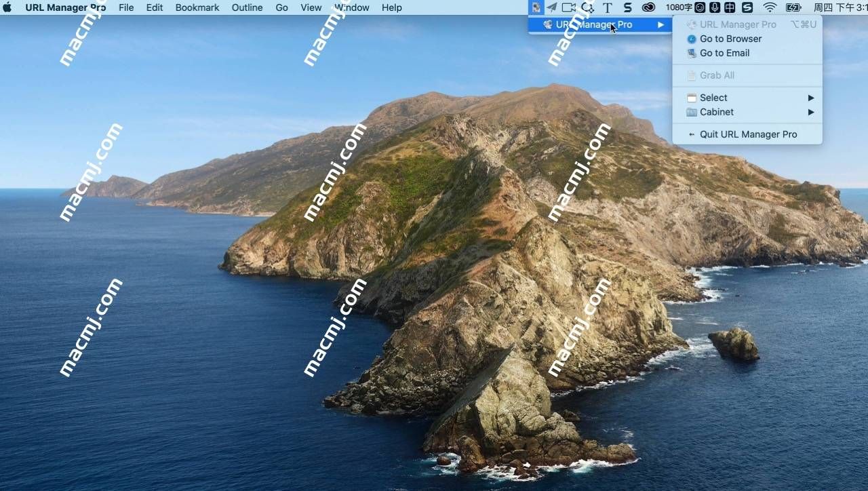Click the highlighted URL Manager Pro submenu row
This screenshot has height=491, width=868.
[600, 24]
